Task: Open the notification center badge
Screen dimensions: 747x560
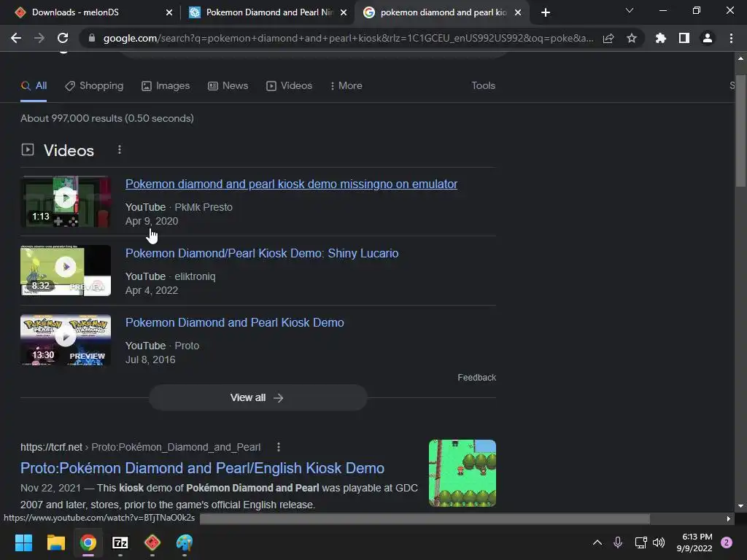Action: point(727,542)
